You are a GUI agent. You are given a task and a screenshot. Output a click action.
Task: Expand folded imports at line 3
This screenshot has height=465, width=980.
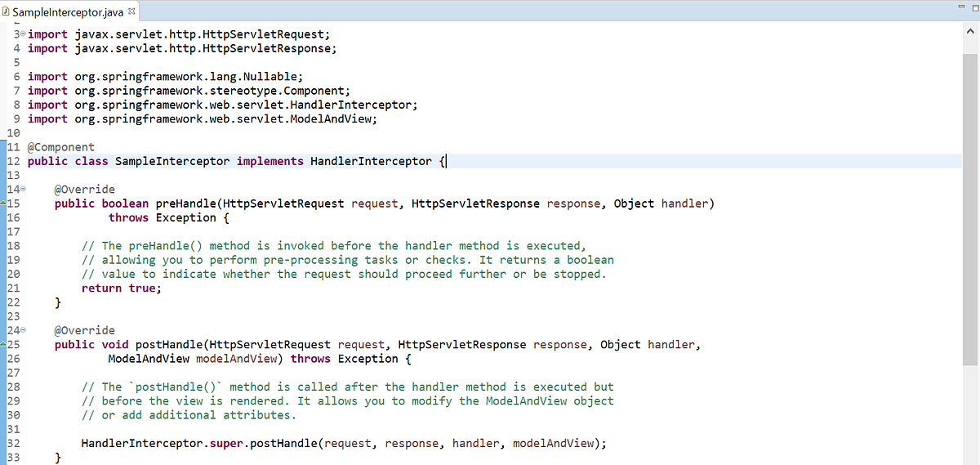(23, 34)
